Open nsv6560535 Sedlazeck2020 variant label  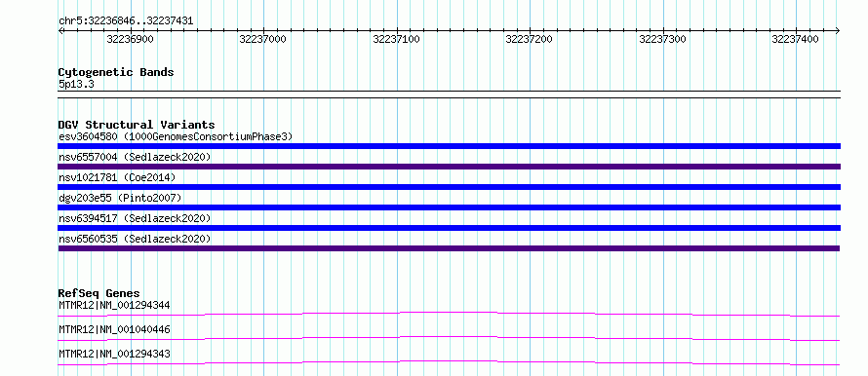coord(135,239)
